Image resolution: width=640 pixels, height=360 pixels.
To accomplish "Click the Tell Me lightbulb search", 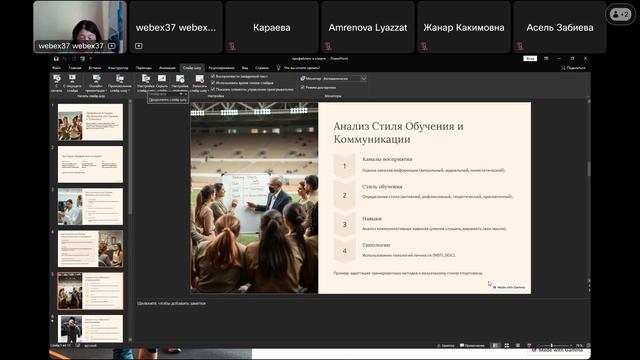I will tap(278, 68).
